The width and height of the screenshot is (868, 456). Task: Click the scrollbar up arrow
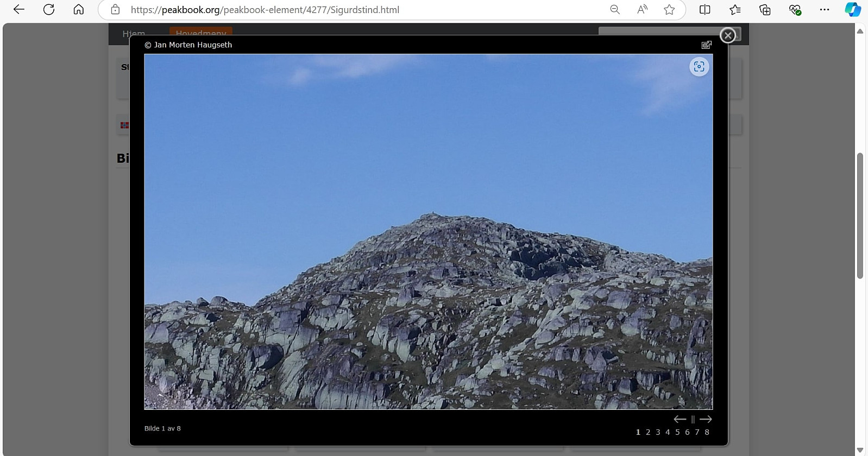tap(860, 31)
